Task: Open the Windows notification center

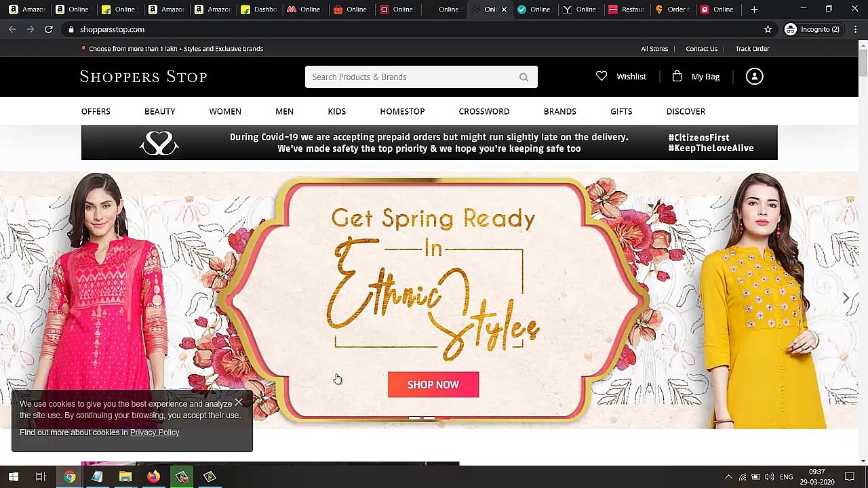Action: point(850,477)
